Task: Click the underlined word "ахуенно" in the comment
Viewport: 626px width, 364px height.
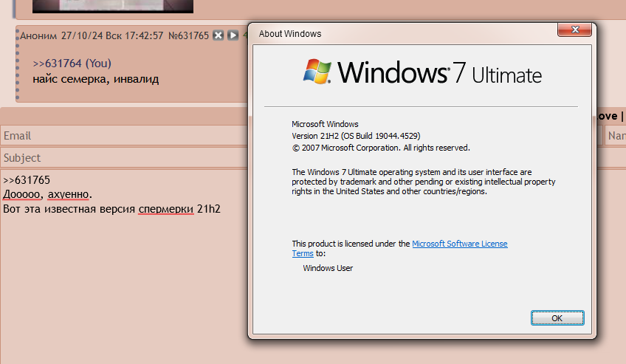Action: (x=68, y=194)
